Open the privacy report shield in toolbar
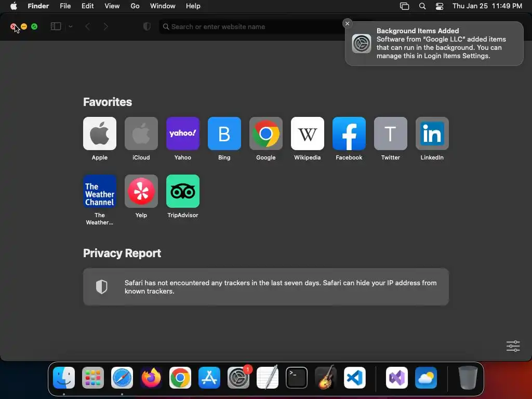 pyautogui.click(x=147, y=26)
